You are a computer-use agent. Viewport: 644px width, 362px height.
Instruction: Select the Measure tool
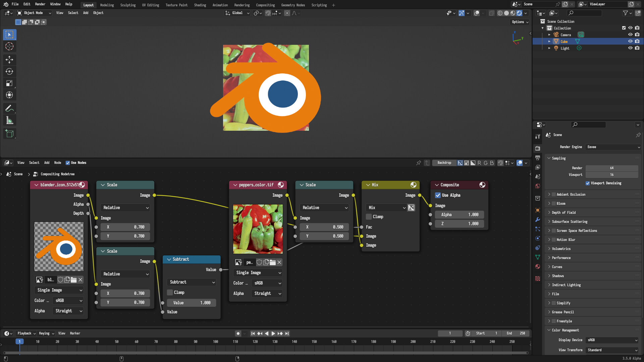pos(9,120)
